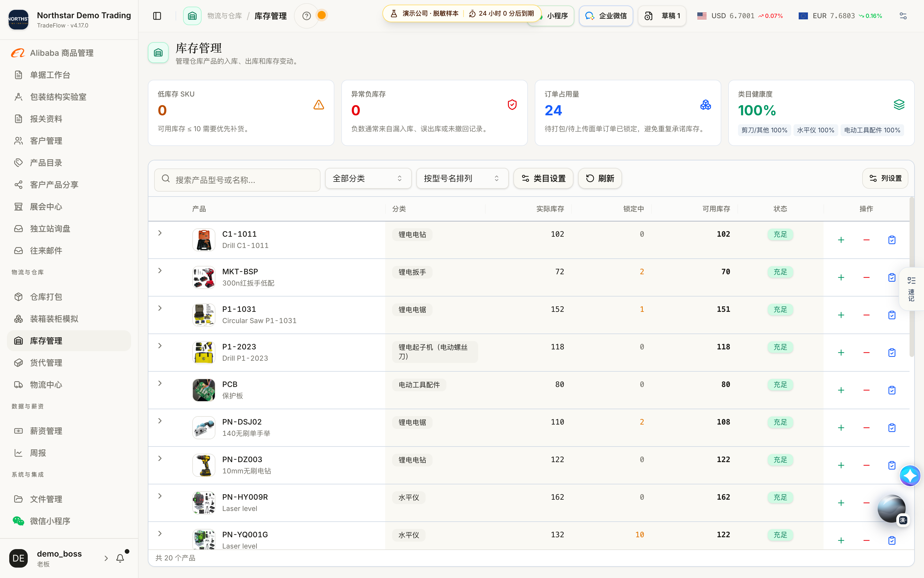Open Alibaba 商品管理 in sidebar
Image resolution: width=924 pixels, height=578 pixels.
tap(69, 53)
